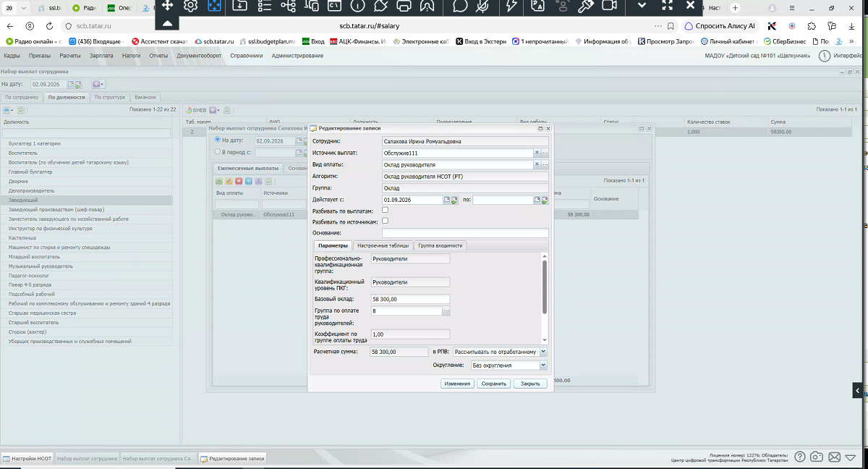This screenshot has height=469, width=868.
Task: Enable Разбивать по выплатам checkbox
Action: click(x=386, y=210)
